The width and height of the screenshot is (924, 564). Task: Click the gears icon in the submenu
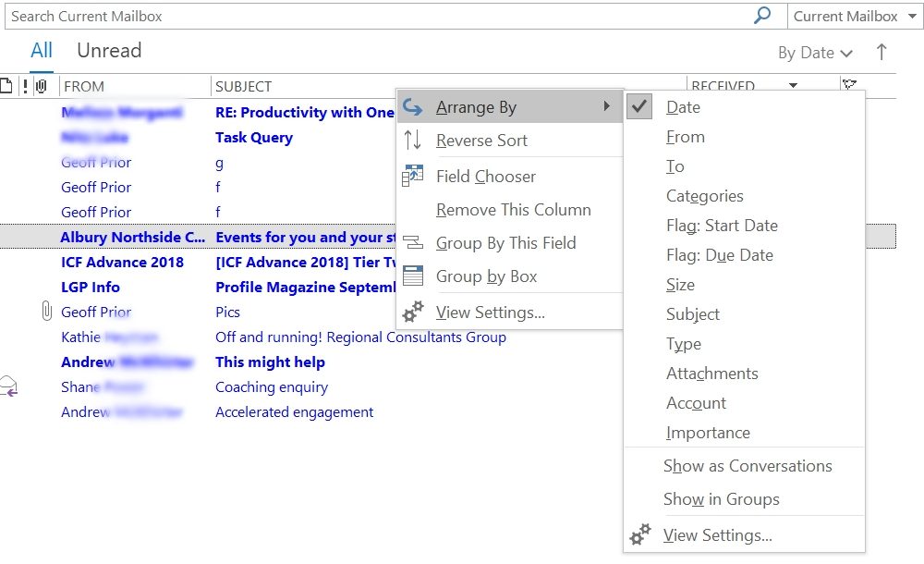tap(640, 533)
